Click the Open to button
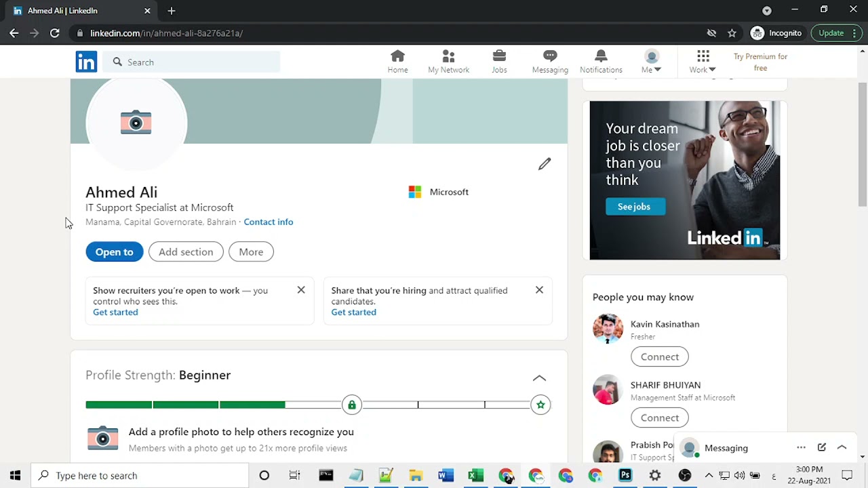Viewport: 868px width, 488px height. pyautogui.click(x=114, y=251)
